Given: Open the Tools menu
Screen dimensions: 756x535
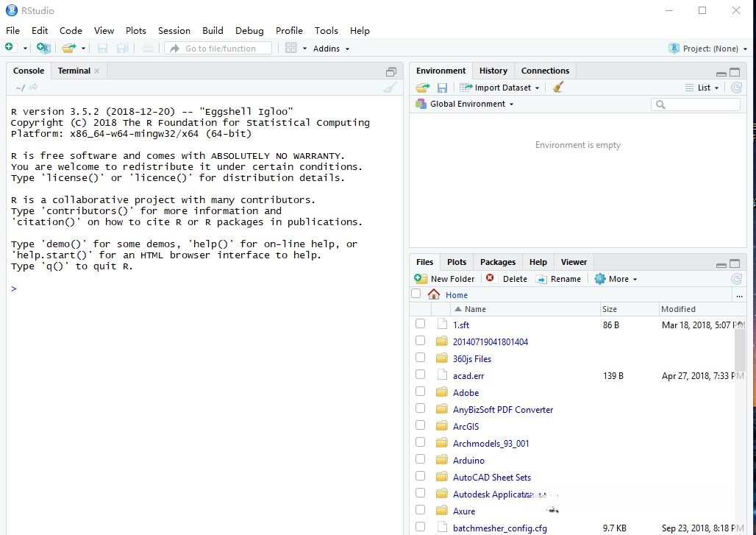Looking at the screenshot, I should point(327,30).
